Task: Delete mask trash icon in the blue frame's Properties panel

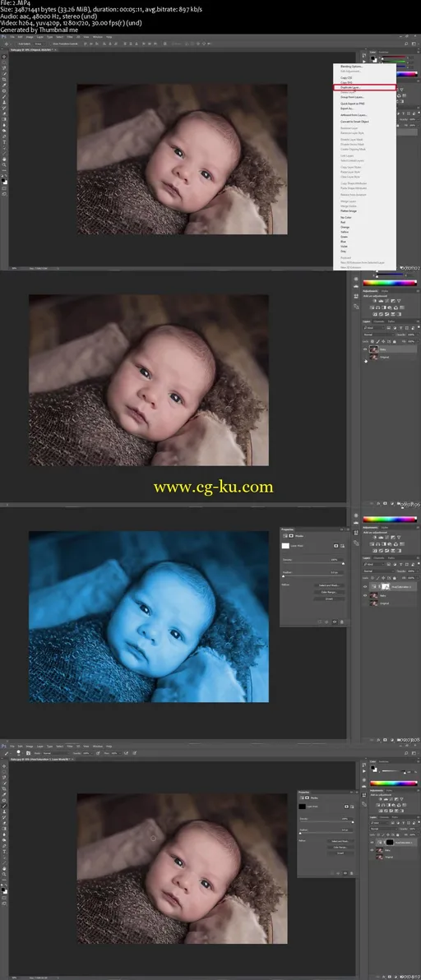Action: click(342, 622)
